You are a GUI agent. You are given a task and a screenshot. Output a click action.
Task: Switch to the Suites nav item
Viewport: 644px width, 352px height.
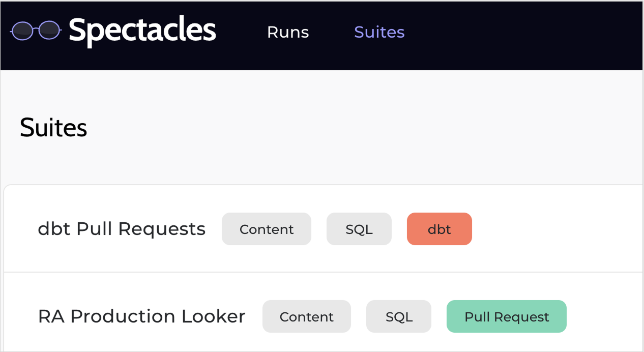379,32
